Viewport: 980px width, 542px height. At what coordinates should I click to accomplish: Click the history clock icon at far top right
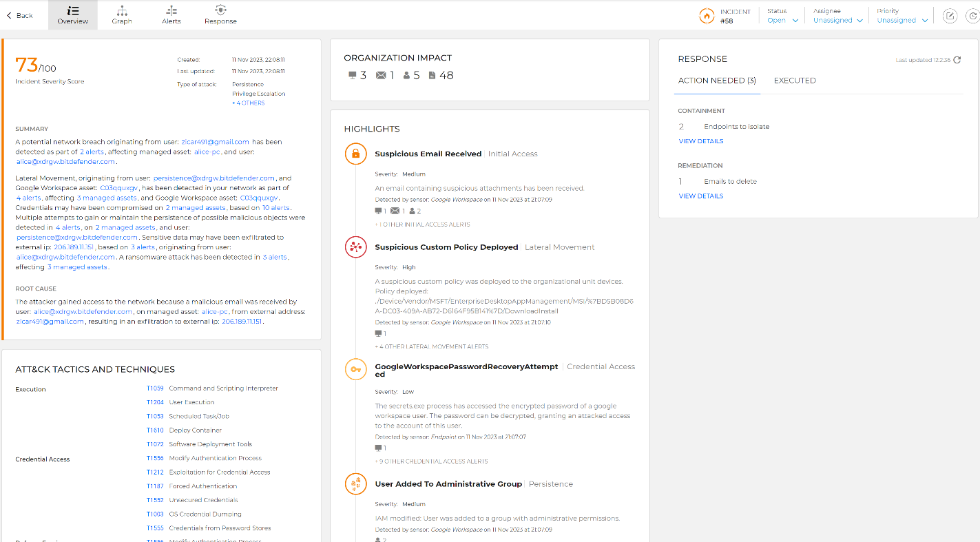point(971,16)
